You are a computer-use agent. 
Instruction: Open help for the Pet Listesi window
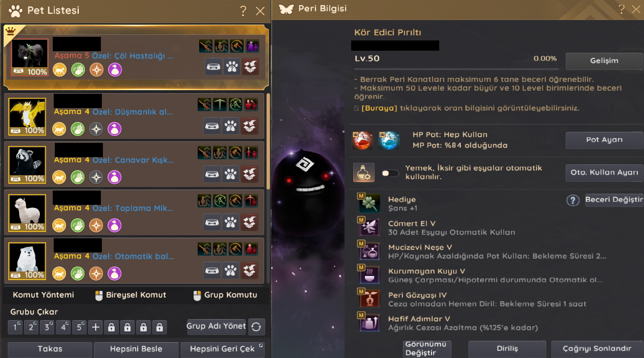pyautogui.click(x=243, y=11)
